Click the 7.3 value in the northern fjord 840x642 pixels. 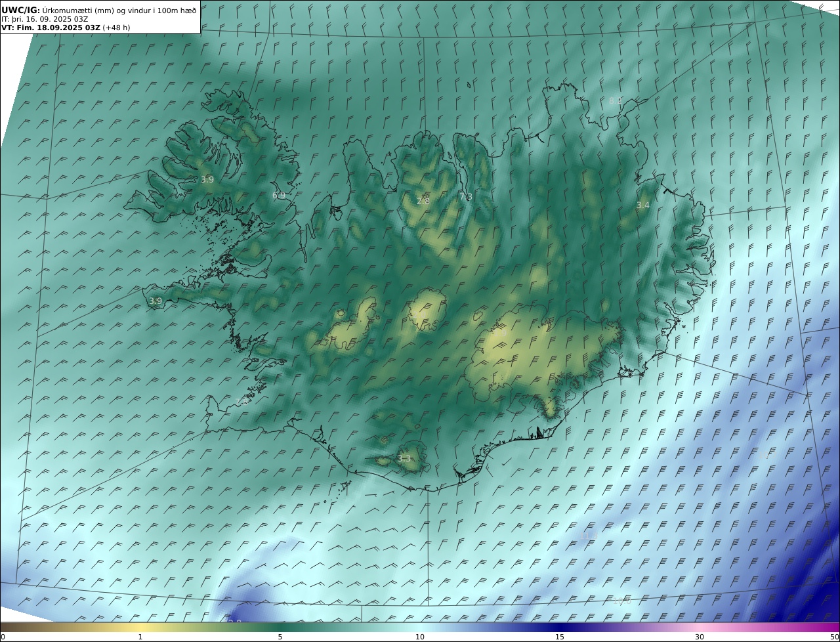click(466, 197)
